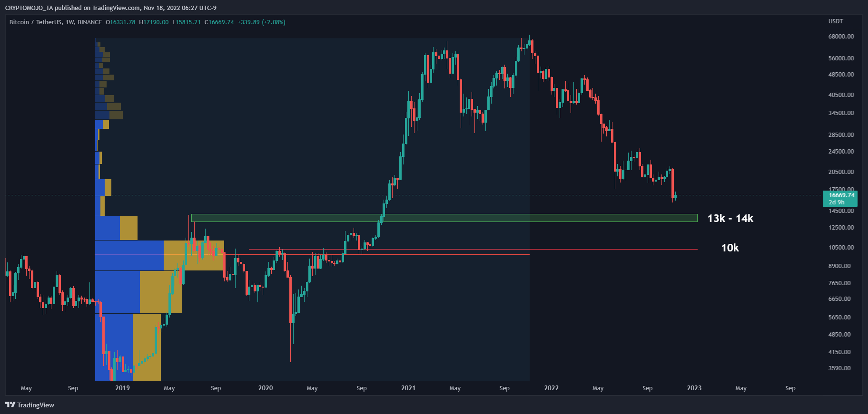The image size is (868, 414).
Task: Click the 3590.00 price axis label
Action: 839,368
